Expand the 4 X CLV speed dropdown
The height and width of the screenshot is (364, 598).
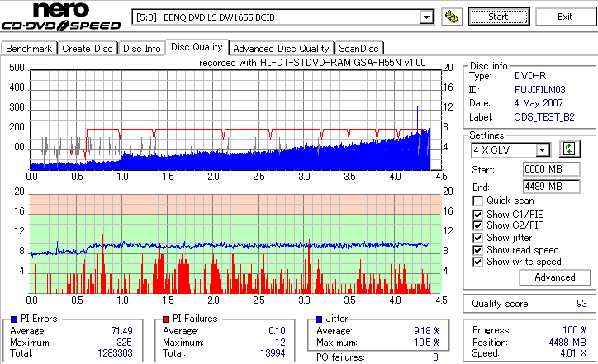pos(542,149)
